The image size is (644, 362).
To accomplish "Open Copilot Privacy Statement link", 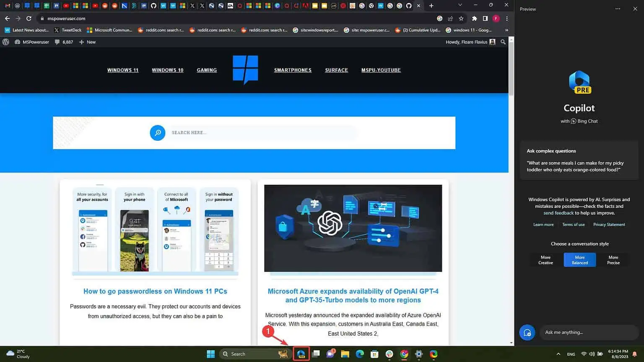I will click(x=609, y=225).
